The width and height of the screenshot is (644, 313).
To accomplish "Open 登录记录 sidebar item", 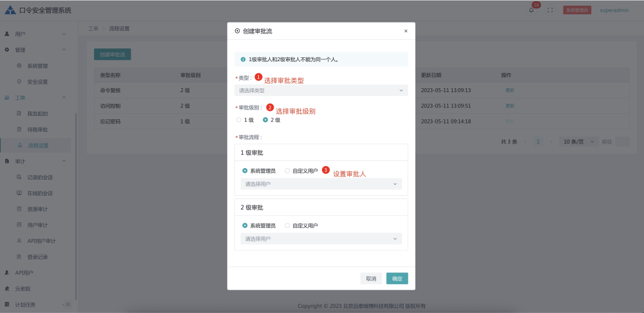I will (x=37, y=257).
